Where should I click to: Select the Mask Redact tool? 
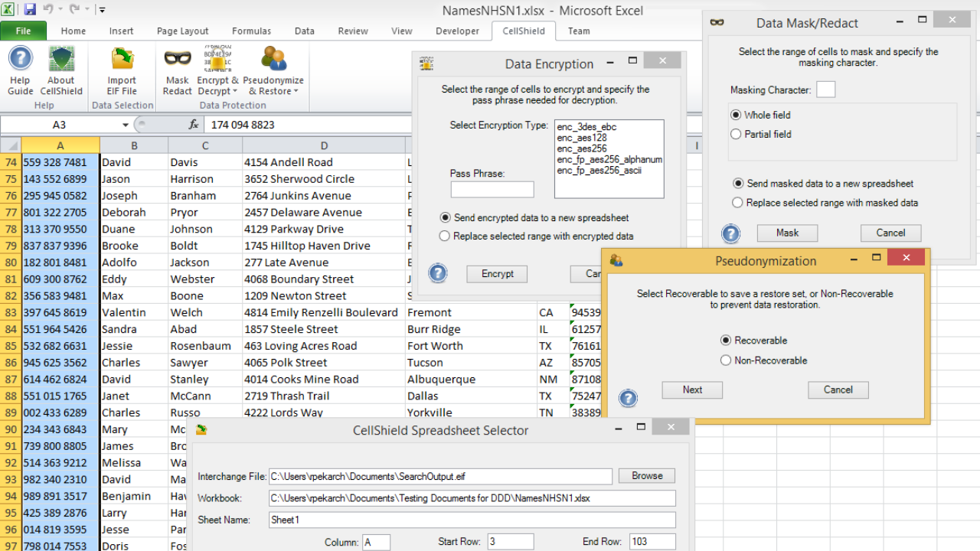(x=177, y=71)
